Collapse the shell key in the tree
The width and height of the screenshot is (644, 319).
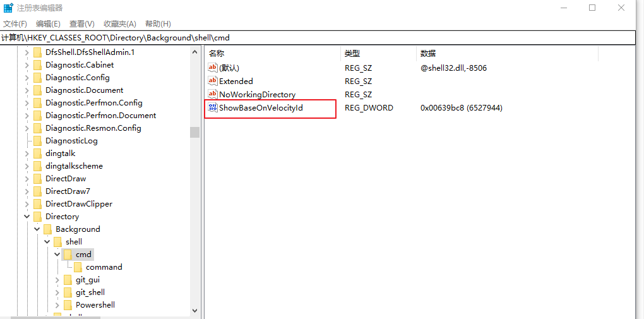coord(47,242)
